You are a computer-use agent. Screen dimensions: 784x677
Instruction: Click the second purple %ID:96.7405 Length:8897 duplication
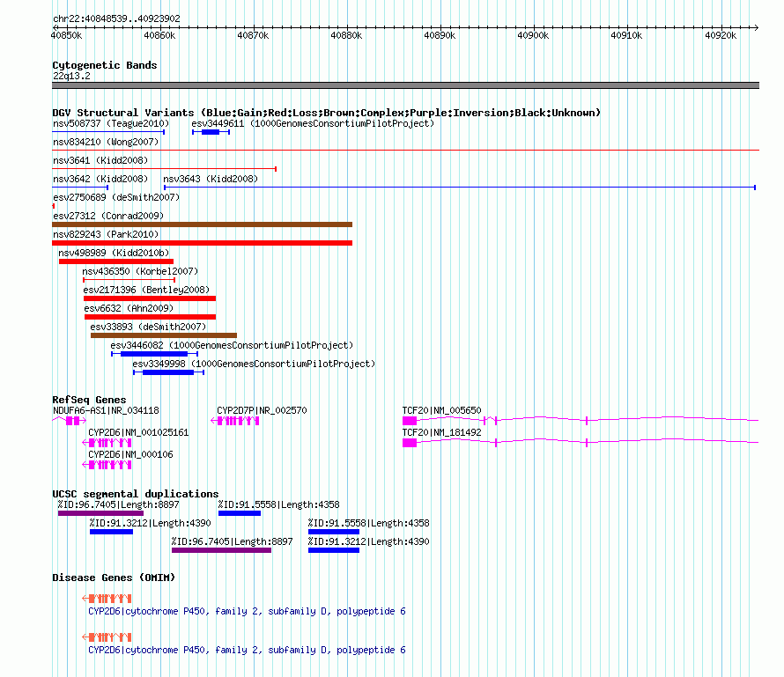coord(221,550)
